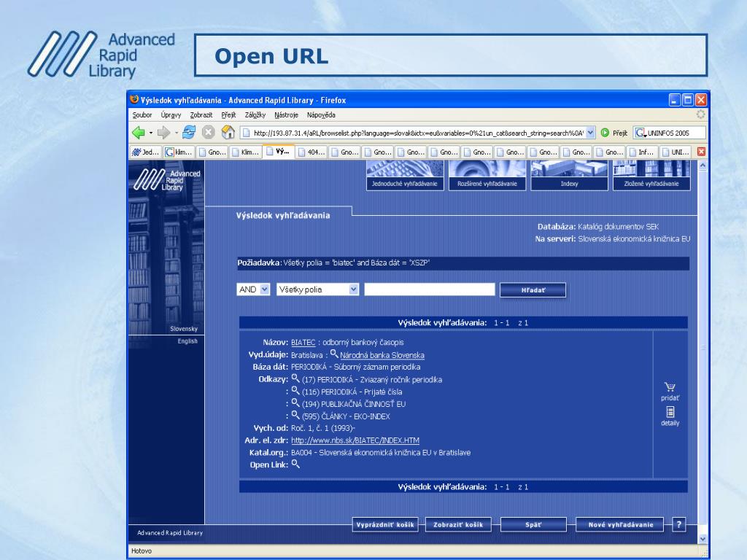Viewport: 747px width, 560px height.
Task: Click magnifier for (595) ČLÁNKY EKO-INDEX
Action: [x=295, y=415]
